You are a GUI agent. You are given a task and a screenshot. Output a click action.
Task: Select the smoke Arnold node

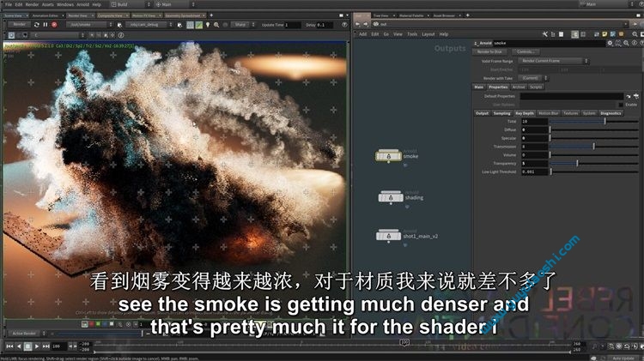388,156
